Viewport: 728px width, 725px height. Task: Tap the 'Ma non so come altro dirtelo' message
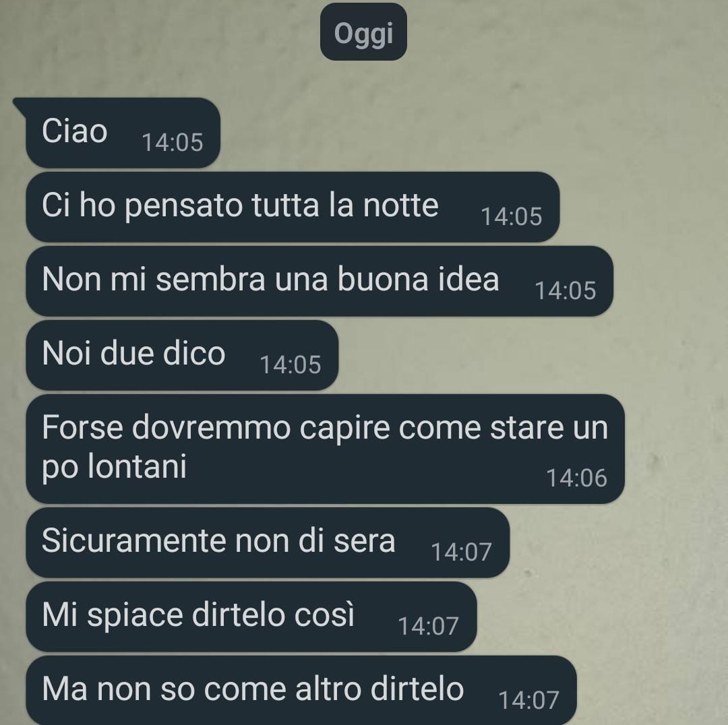point(301,691)
